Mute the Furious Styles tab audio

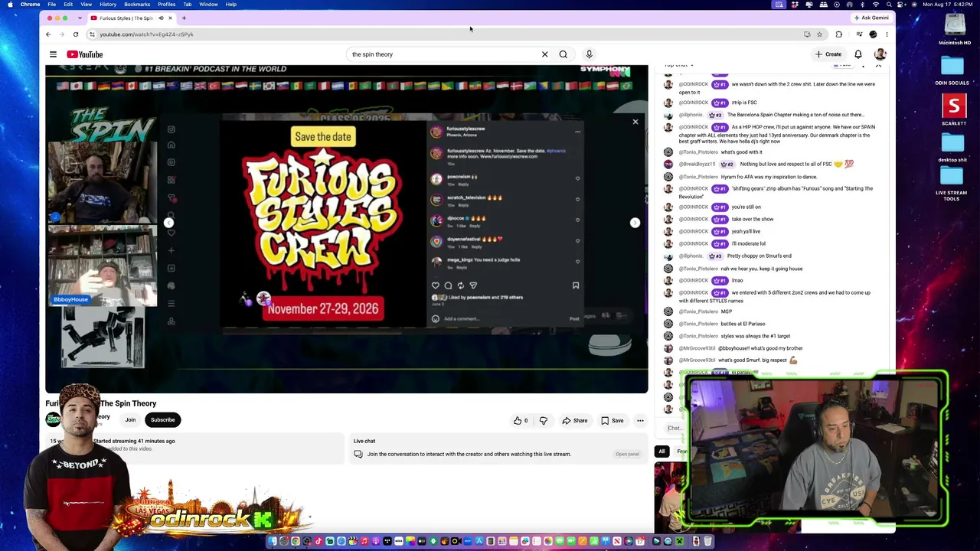[160, 18]
